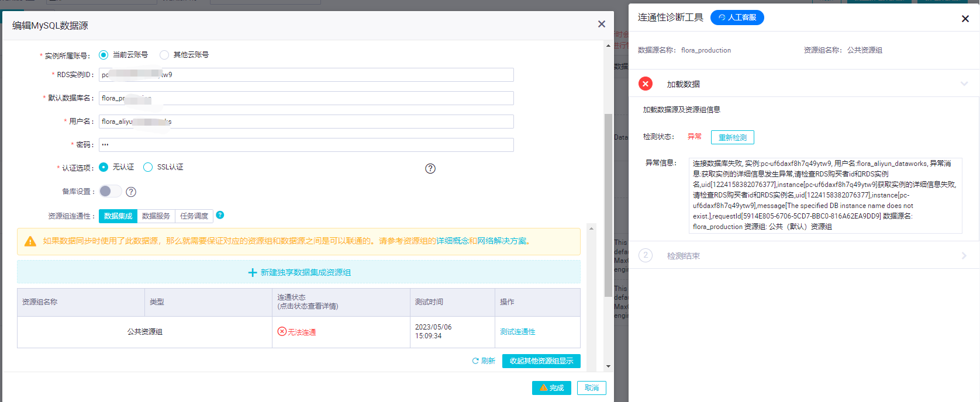Click the red error icon beside 无法连通
The image size is (980, 402).
pyautogui.click(x=282, y=331)
